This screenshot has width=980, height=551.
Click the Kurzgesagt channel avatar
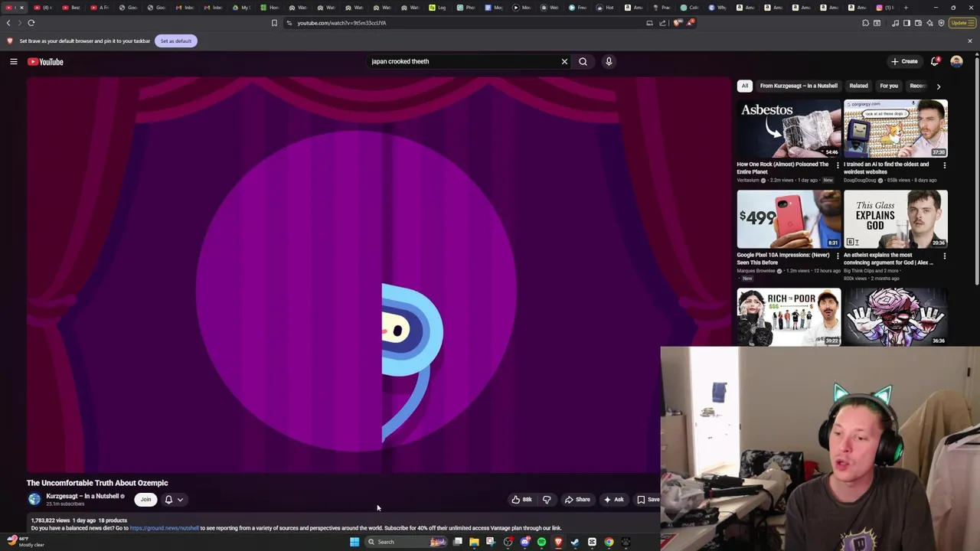pyautogui.click(x=34, y=499)
